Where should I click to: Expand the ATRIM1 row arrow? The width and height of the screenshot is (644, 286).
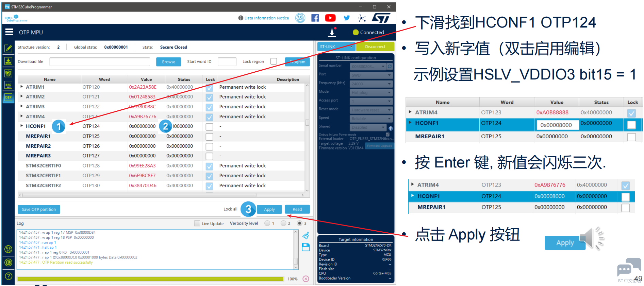21,87
